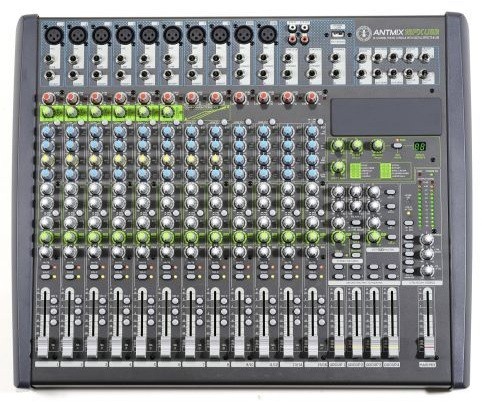This screenshot has width=482, height=403.
Task: Click the main stereo LED level meter
Action: coord(426,204)
